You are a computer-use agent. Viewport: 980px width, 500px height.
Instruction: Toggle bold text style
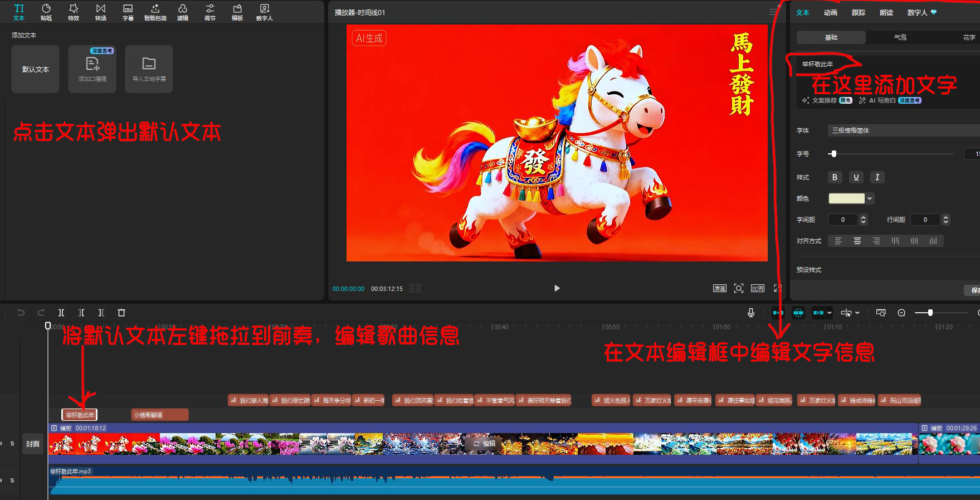coord(835,177)
